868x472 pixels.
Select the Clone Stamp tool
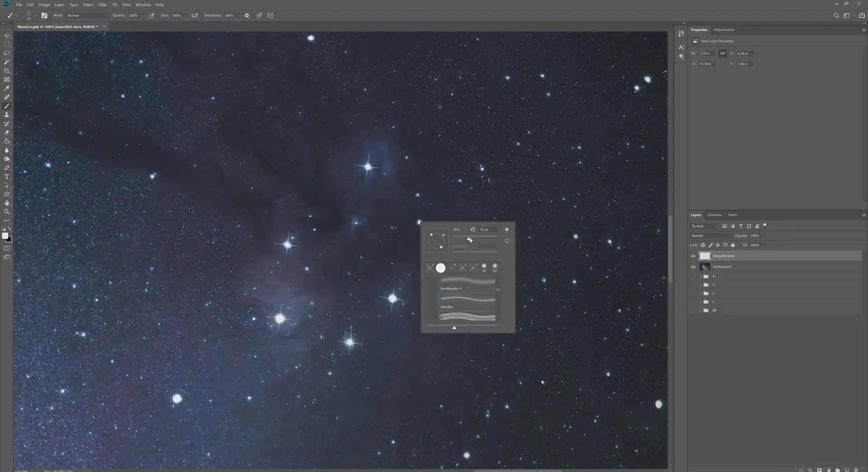(x=7, y=115)
